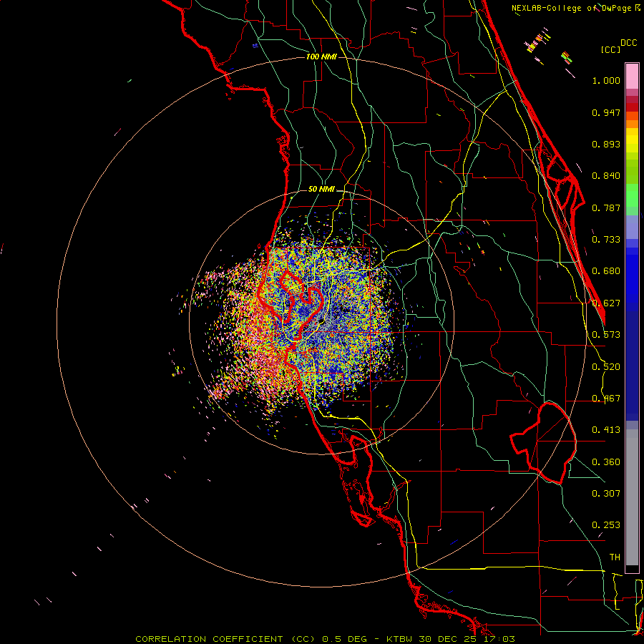The height and width of the screenshot is (644, 644).
Task: Select the 0.787 legend value
Action: pyautogui.click(x=606, y=208)
